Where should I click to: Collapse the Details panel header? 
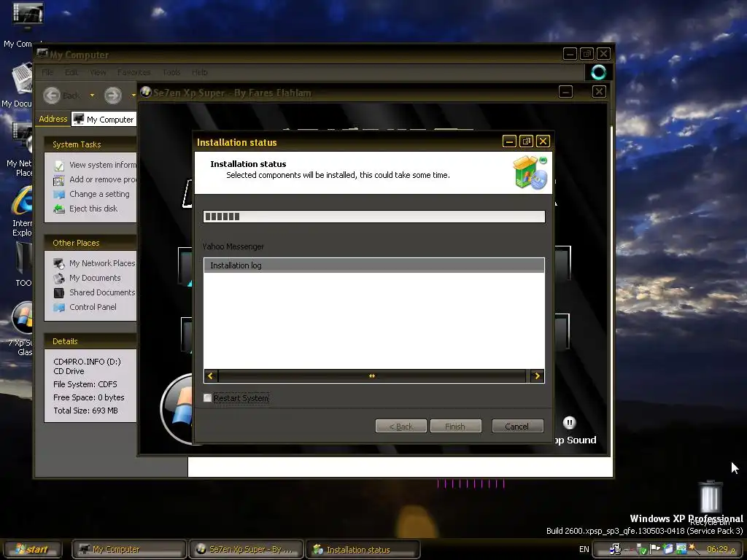click(90, 341)
